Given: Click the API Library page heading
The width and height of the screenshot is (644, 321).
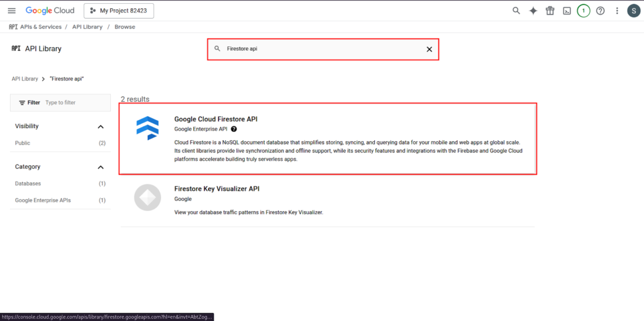Looking at the screenshot, I should coord(43,49).
